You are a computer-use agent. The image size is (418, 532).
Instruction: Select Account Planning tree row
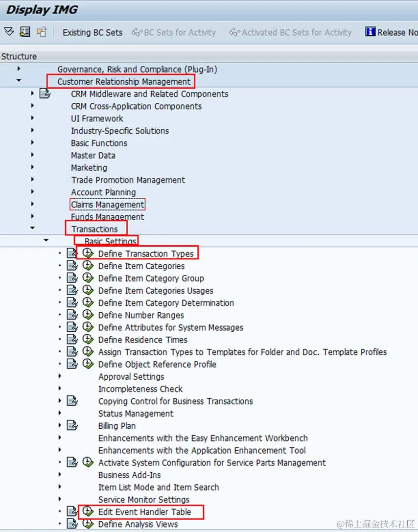click(103, 192)
